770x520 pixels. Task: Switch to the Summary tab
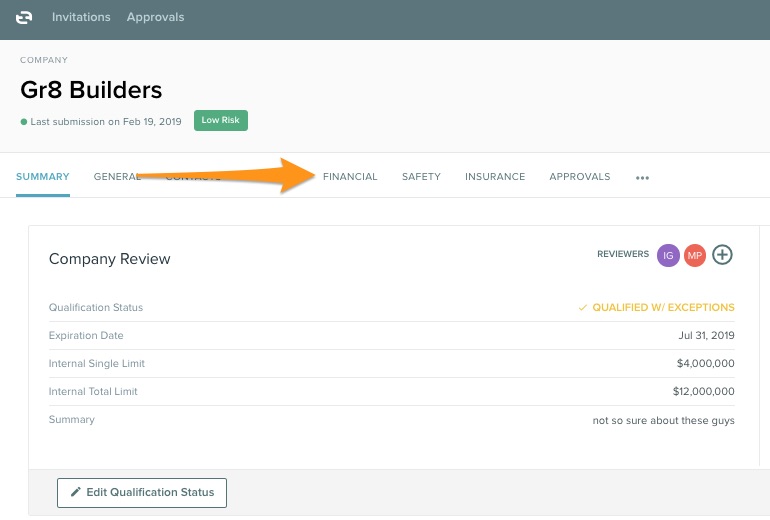(x=43, y=177)
